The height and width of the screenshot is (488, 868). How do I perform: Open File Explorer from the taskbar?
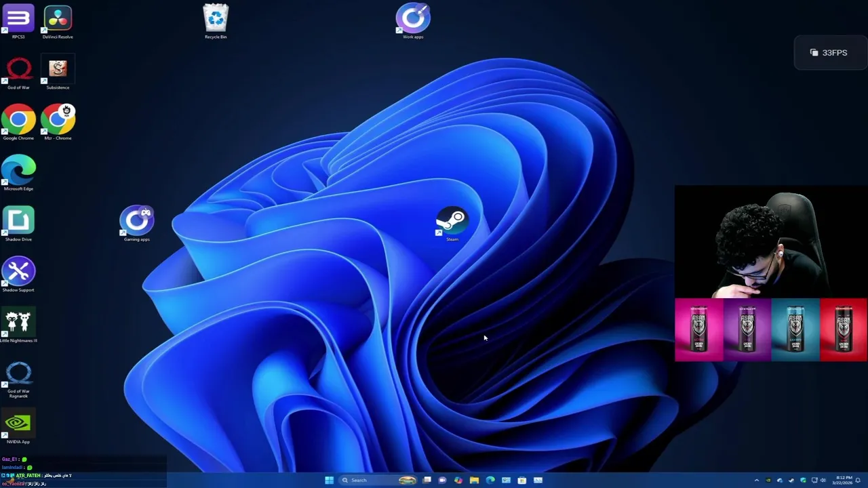(x=474, y=480)
